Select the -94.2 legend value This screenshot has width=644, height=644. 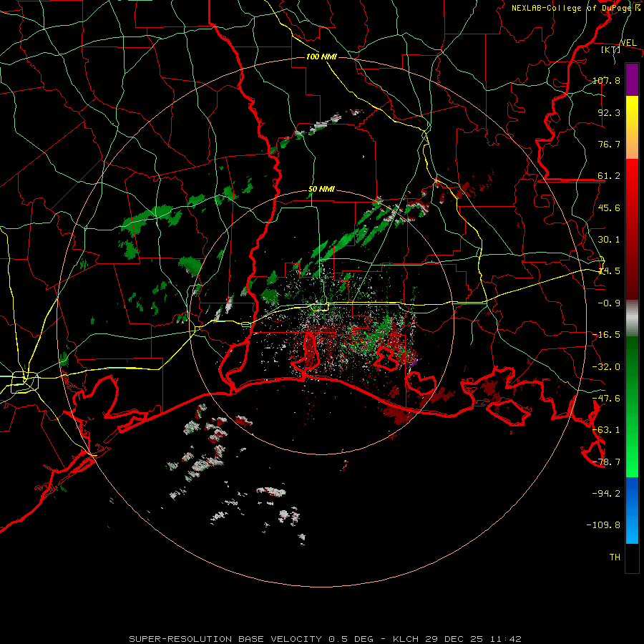pyautogui.click(x=607, y=493)
